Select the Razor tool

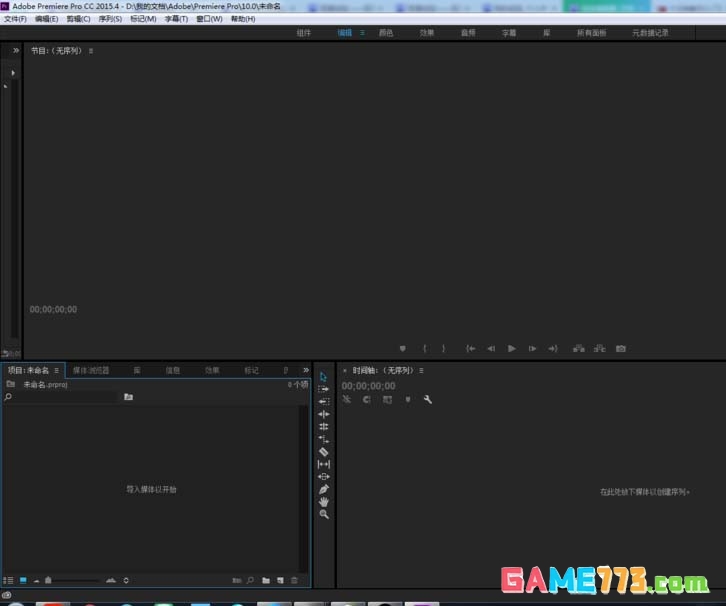(x=324, y=452)
